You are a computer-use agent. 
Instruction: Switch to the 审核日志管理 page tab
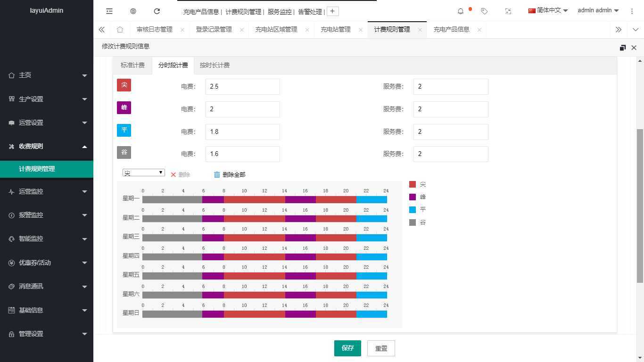click(x=155, y=29)
